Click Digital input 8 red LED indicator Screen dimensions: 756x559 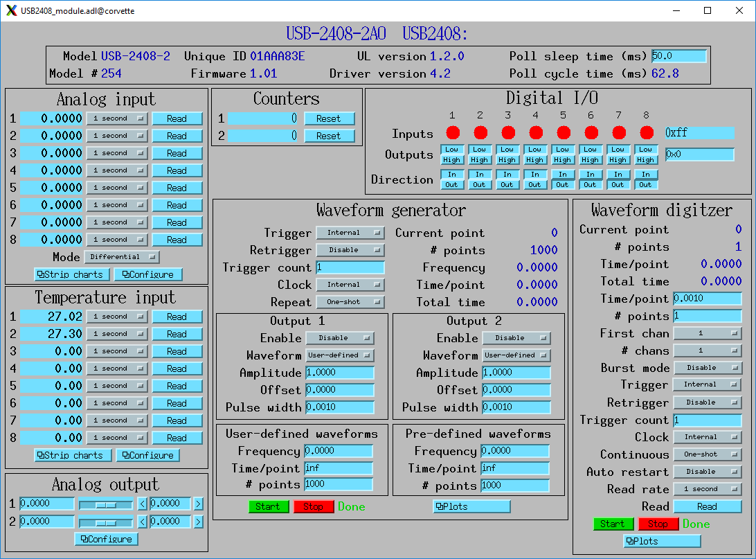tap(647, 132)
